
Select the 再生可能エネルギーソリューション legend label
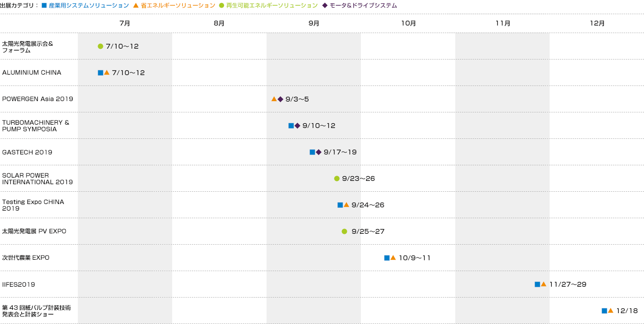pyautogui.click(x=272, y=6)
